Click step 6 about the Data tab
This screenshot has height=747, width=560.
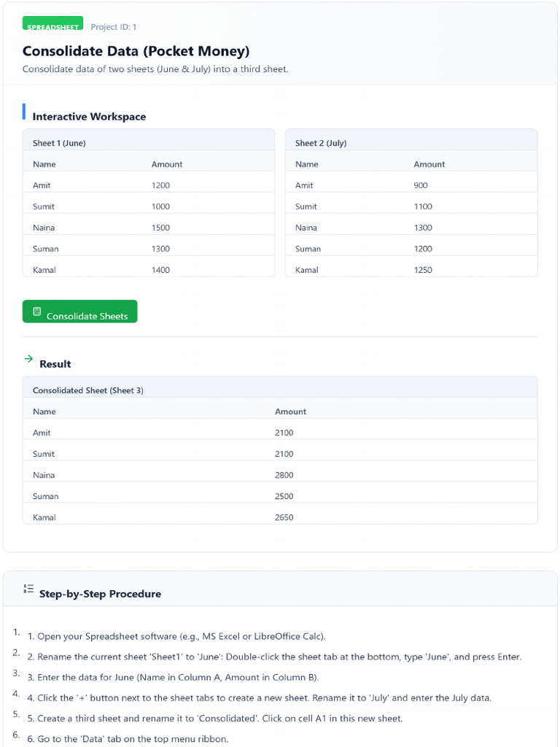[x=128, y=738]
